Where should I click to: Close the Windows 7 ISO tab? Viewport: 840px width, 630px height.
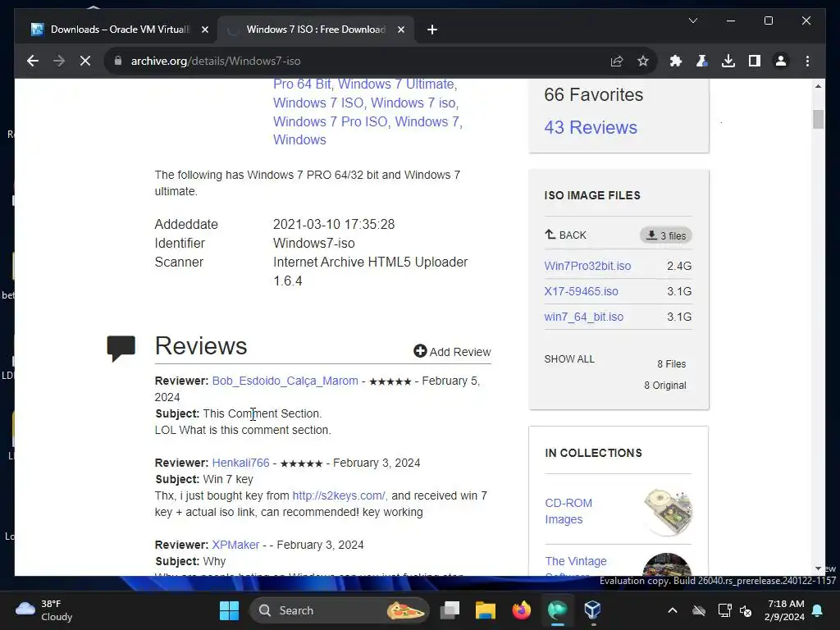click(x=400, y=30)
